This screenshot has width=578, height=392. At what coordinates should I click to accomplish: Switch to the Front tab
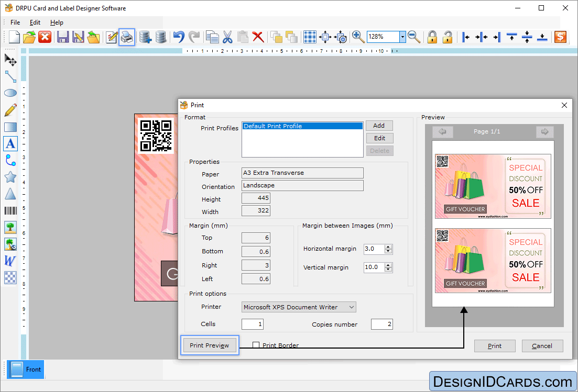point(26,369)
